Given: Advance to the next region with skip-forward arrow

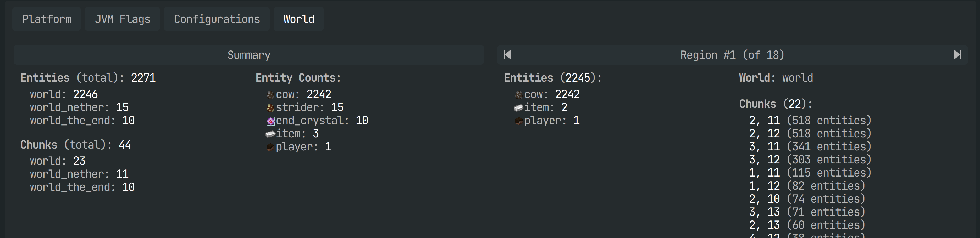Looking at the screenshot, I should pyautogui.click(x=957, y=55).
